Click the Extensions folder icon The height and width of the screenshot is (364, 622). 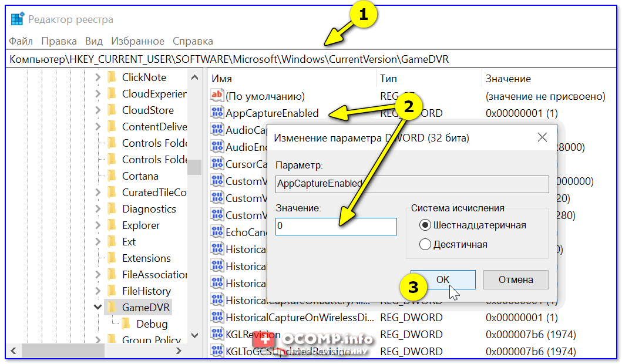112,258
